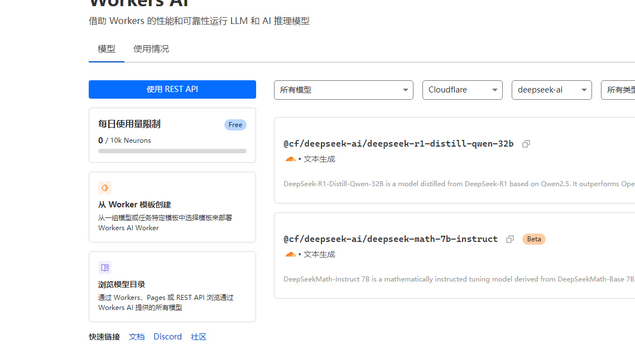The height and width of the screenshot is (364, 635).
Task: Copy the deepseek-math-7b-instruct model name
Action: [510, 240]
